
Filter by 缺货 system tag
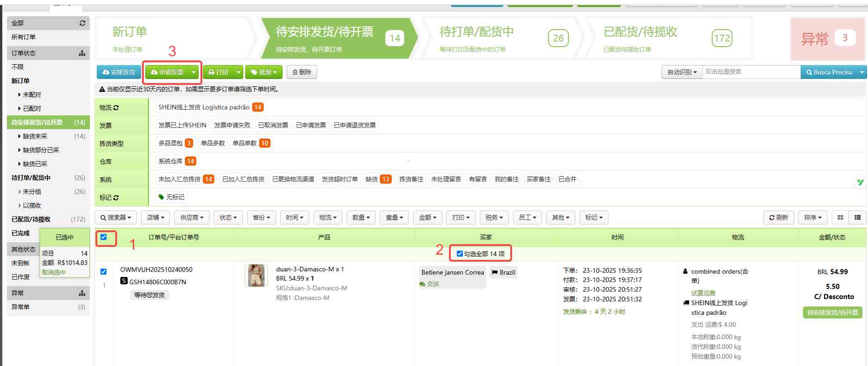coord(378,179)
